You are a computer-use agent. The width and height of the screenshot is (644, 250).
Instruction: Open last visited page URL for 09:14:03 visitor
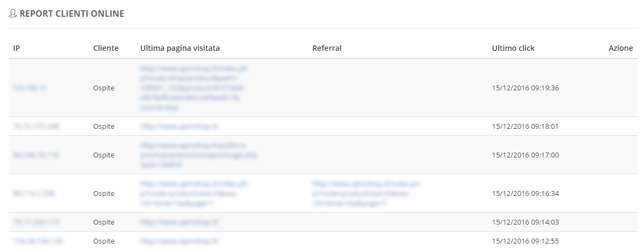point(179,222)
